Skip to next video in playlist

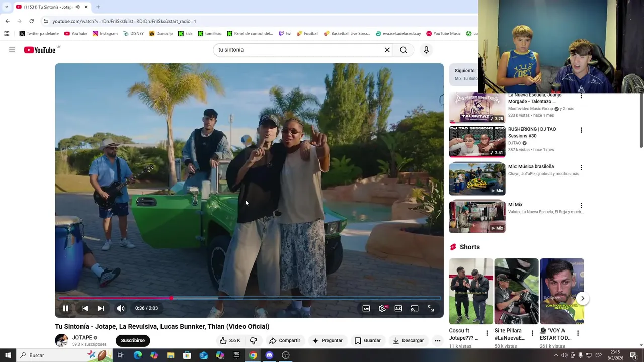point(101,308)
